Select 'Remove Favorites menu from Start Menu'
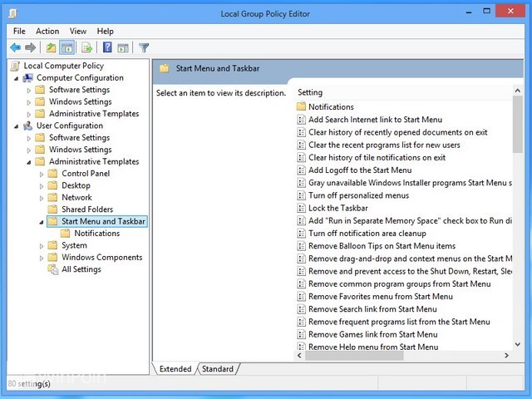 [x=381, y=297]
